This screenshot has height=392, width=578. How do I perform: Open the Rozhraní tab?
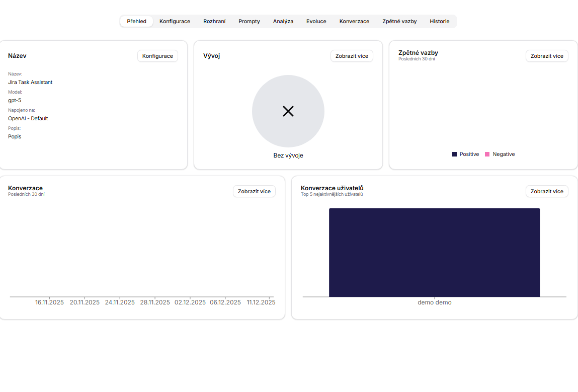[214, 21]
